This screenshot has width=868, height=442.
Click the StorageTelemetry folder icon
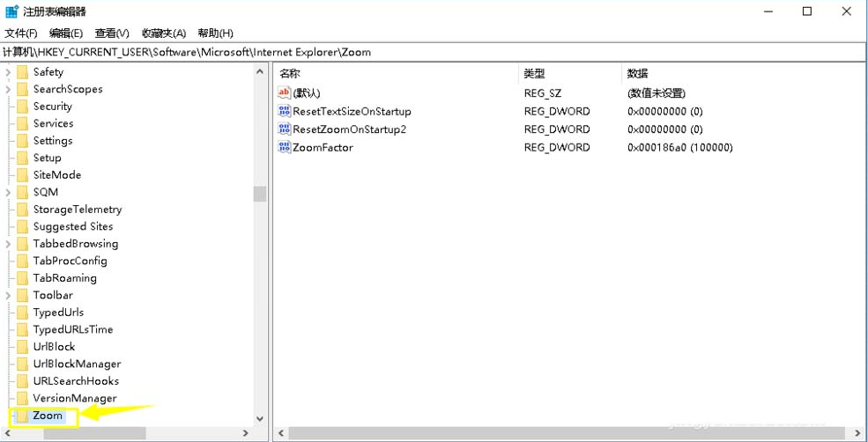[x=22, y=209]
